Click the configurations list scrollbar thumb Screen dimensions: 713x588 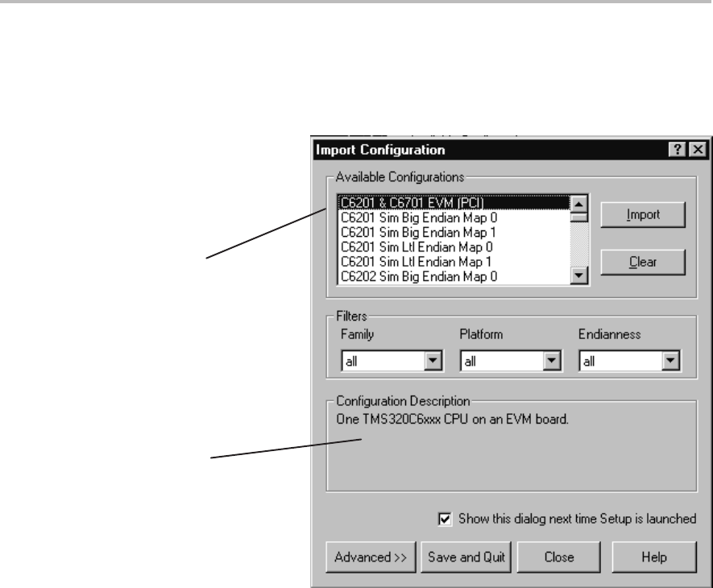tap(578, 217)
